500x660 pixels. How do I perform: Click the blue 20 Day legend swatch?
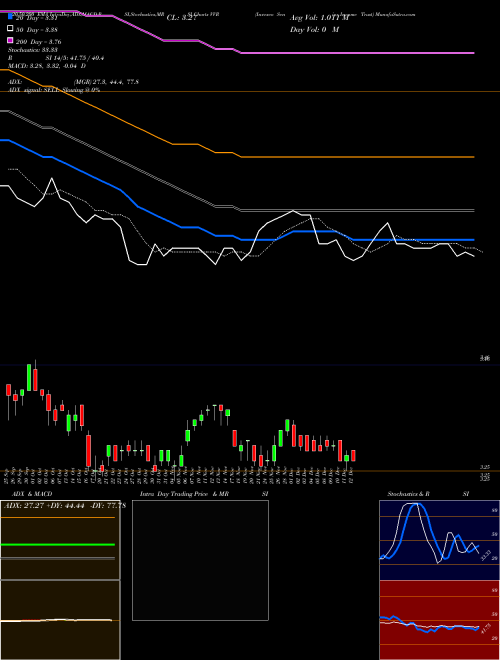10,16
